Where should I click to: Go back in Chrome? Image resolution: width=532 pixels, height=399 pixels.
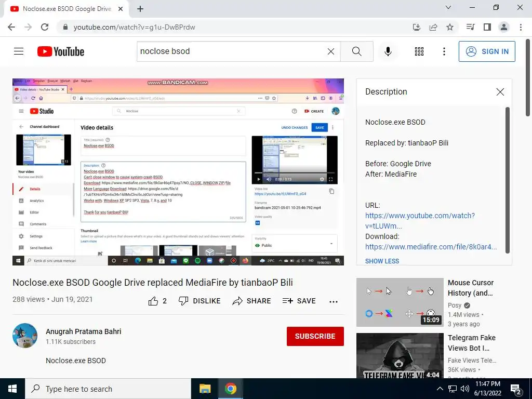coord(11,27)
